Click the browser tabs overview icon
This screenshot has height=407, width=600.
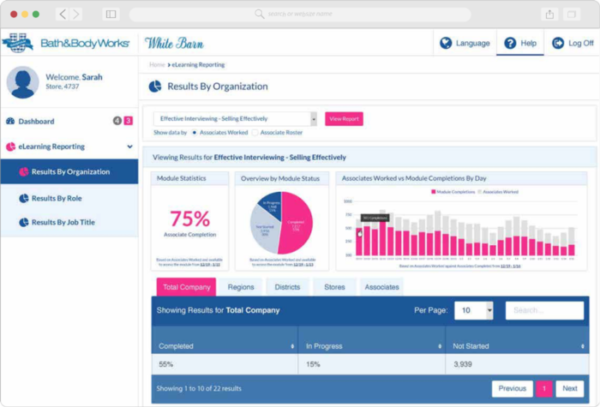pyautogui.click(x=572, y=14)
